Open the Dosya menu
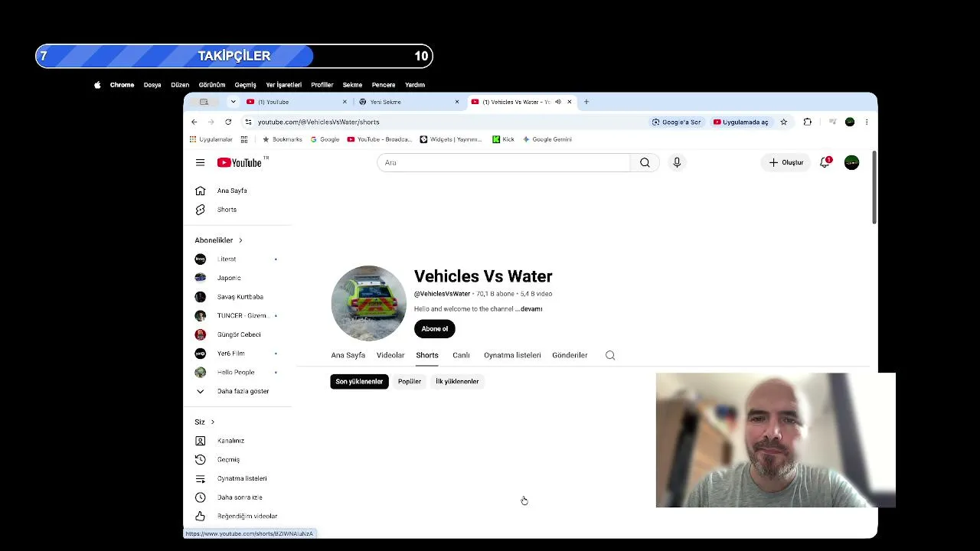 (152, 85)
